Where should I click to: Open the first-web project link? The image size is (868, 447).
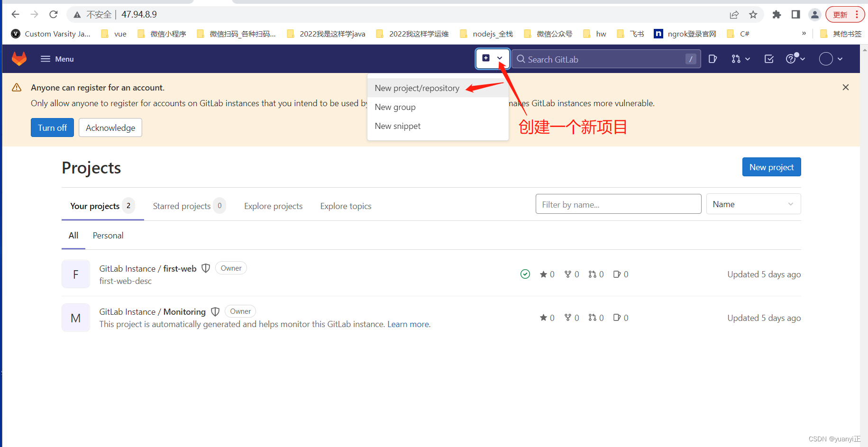coord(147,269)
